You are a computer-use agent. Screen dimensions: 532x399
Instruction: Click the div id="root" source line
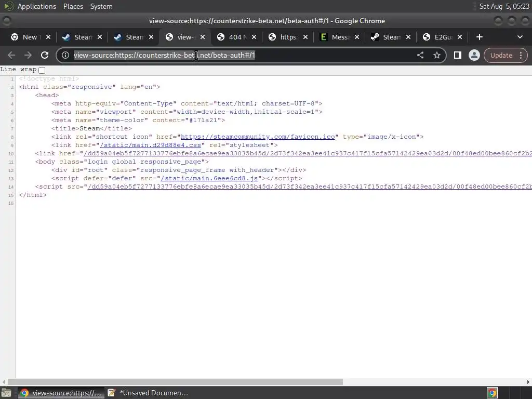pos(179,170)
